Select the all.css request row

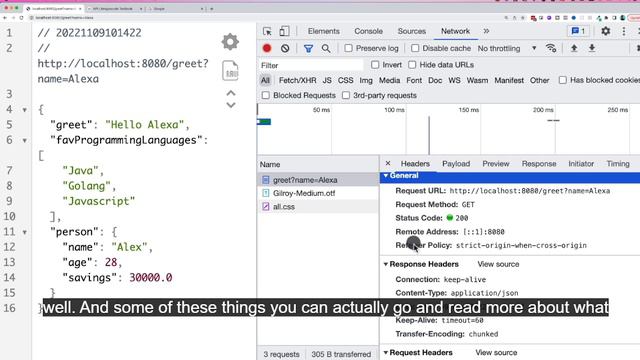click(318, 207)
